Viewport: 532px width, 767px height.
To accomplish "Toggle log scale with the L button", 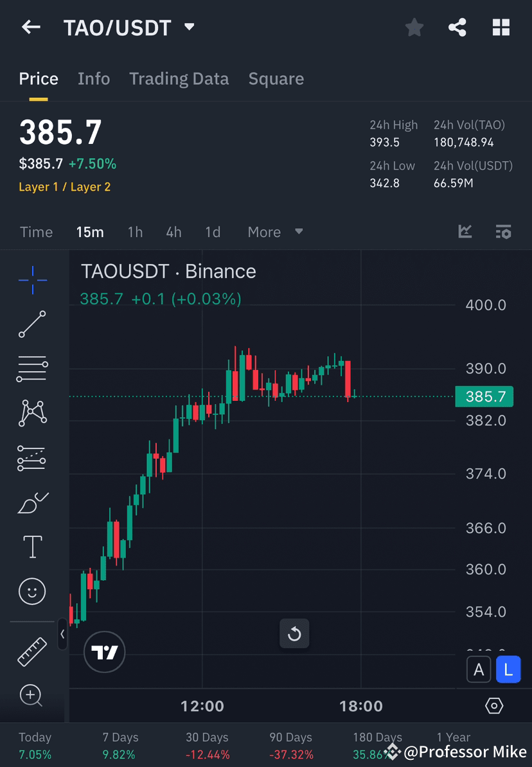I will click(x=508, y=669).
